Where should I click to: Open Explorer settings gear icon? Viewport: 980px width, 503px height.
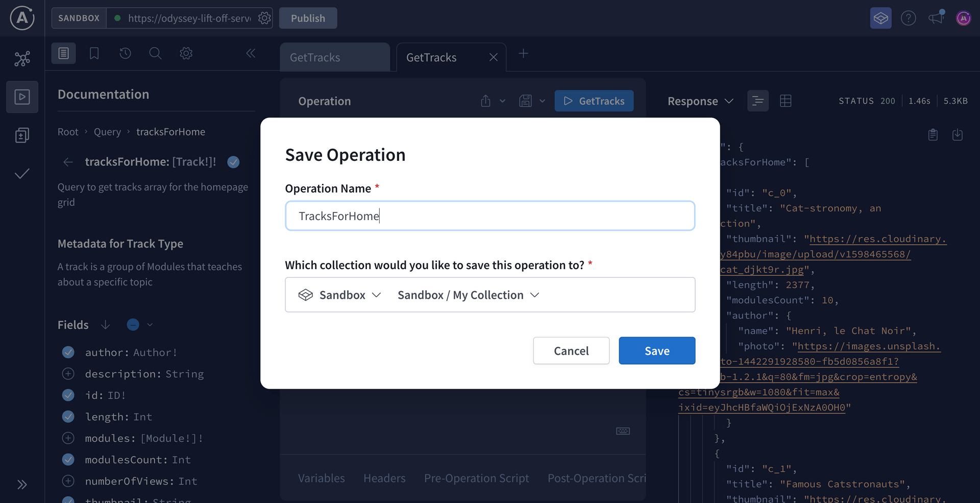[x=186, y=53]
